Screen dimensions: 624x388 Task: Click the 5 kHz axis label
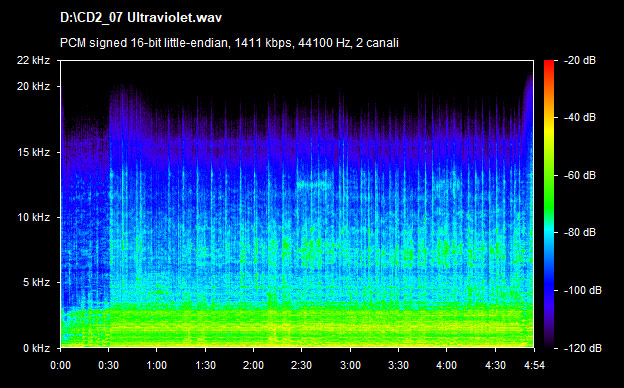(36, 283)
